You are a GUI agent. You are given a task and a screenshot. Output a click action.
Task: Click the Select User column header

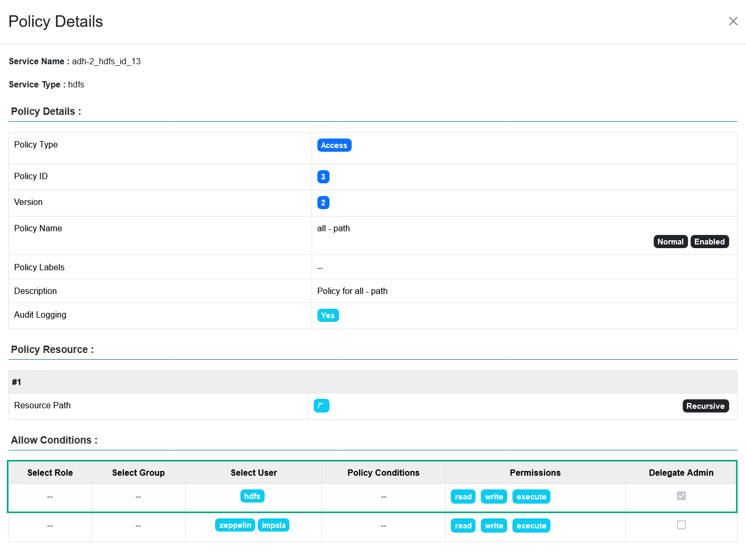click(x=254, y=473)
